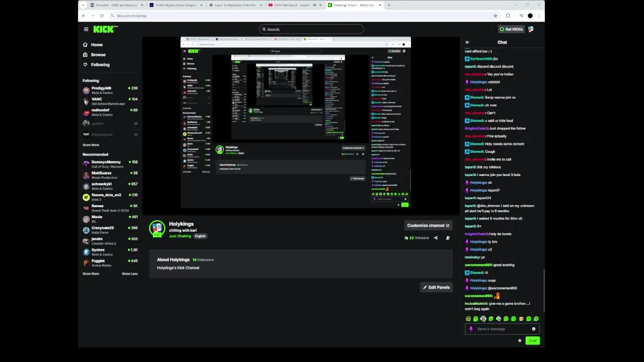
Task: Click the icon beside the share button
Action: [448, 238]
